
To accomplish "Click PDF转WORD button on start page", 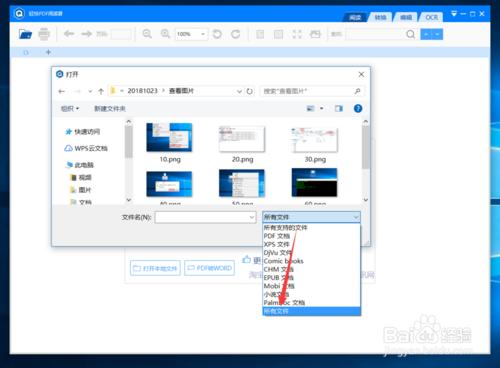I will point(209,268).
